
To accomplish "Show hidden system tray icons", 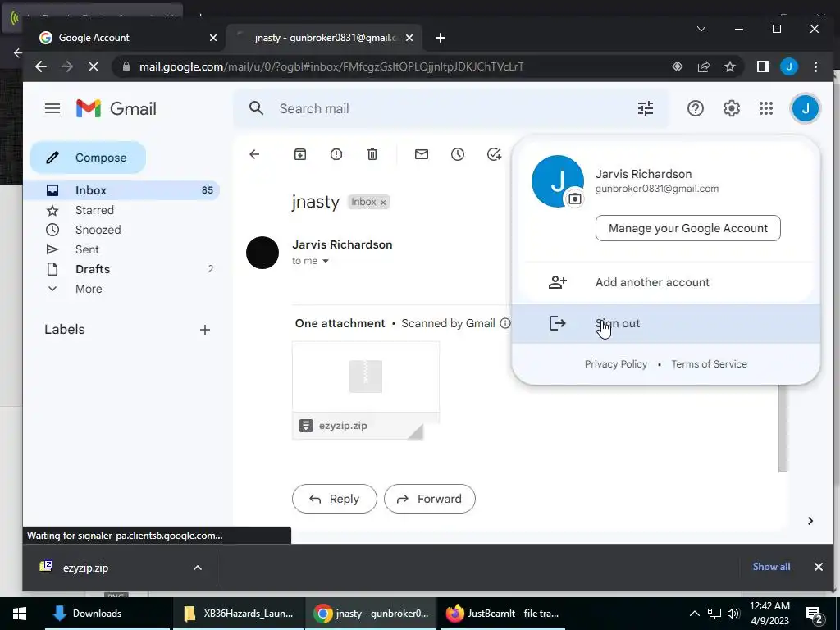I will point(694,614).
